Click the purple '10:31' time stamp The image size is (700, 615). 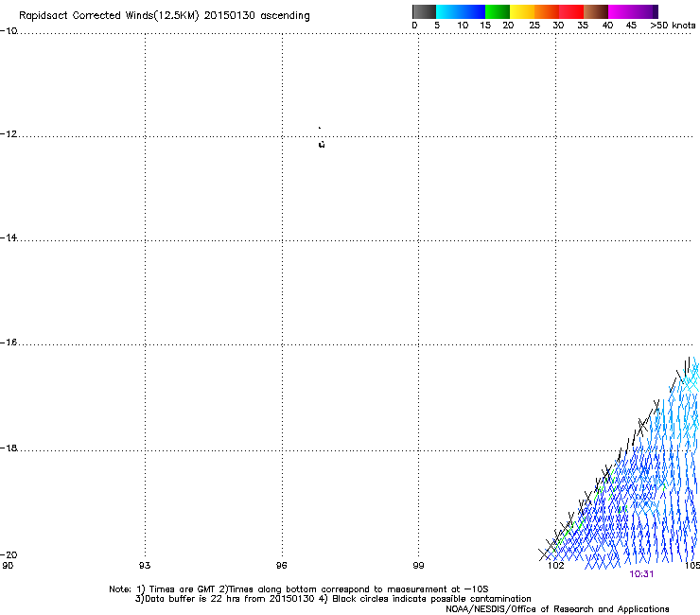click(641, 574)
